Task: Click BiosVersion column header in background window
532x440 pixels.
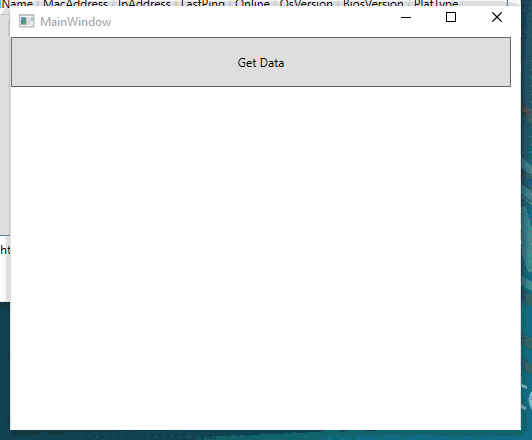Action: pyautogui.click(x=373, y=3)
